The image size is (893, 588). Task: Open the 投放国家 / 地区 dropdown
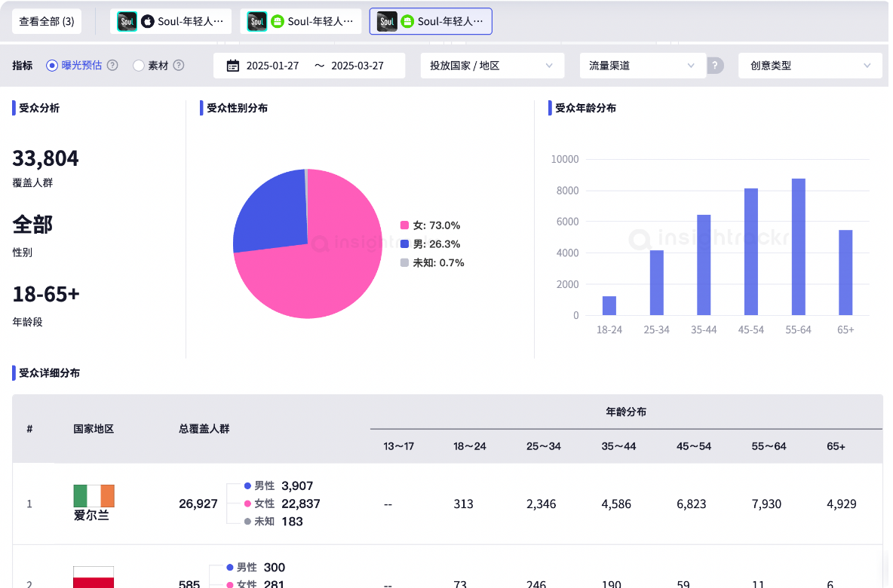492,66
